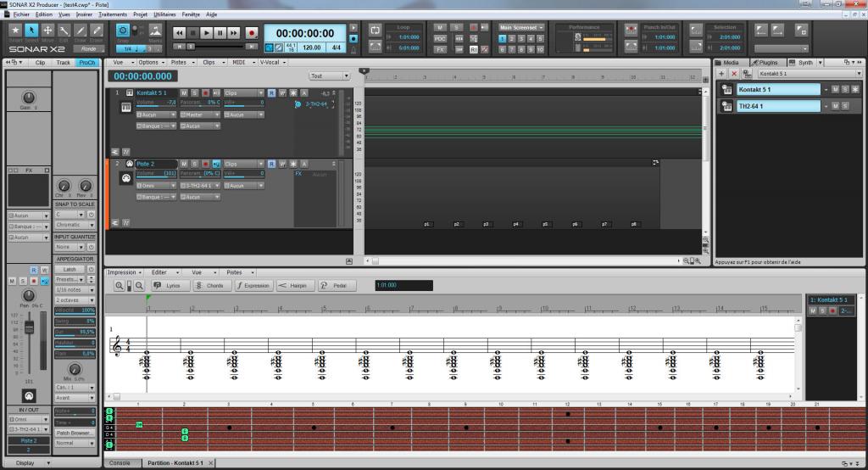Image resolution: width=868 pixels, height=470 pixels.
Task: Enable auto punch in/out button
Action: (631, 30)
